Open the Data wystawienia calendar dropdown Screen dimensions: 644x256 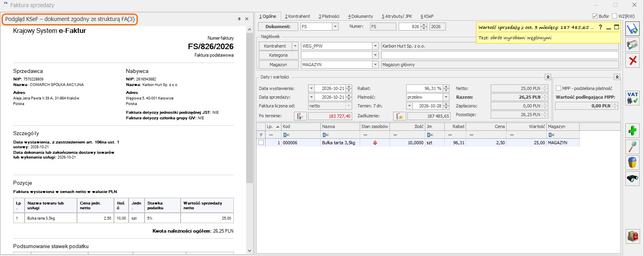coord(311,88)
